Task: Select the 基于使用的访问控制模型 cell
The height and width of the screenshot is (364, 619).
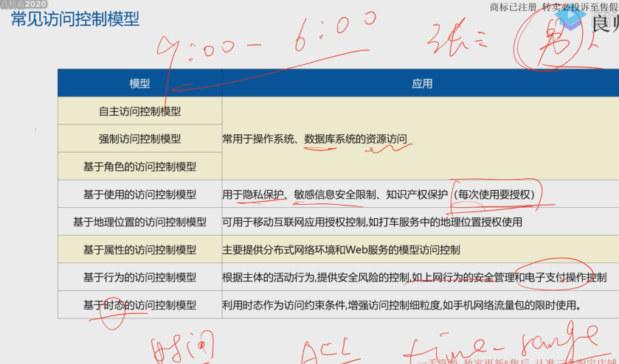Action: pyautogui.click(x=139, y=195)
